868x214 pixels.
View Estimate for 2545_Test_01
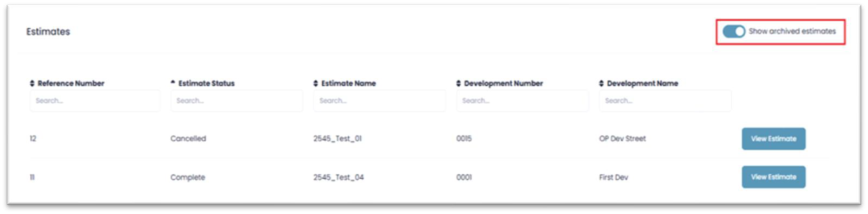point(774,139)
